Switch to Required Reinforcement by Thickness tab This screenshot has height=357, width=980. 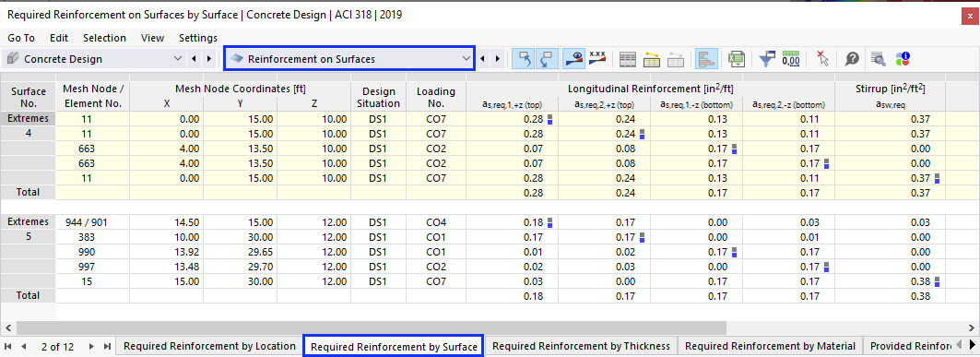click(581, 346)
